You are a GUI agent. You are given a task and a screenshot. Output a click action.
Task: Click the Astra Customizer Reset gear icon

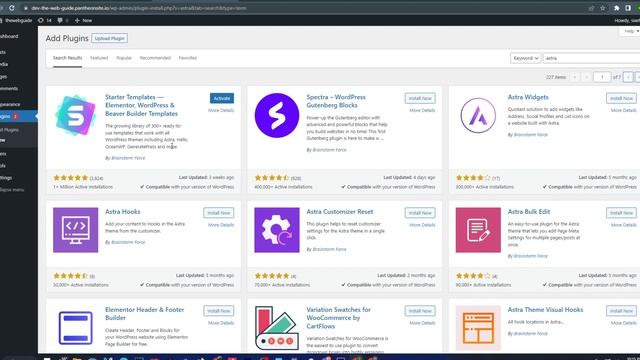click(x=277, y=230)
